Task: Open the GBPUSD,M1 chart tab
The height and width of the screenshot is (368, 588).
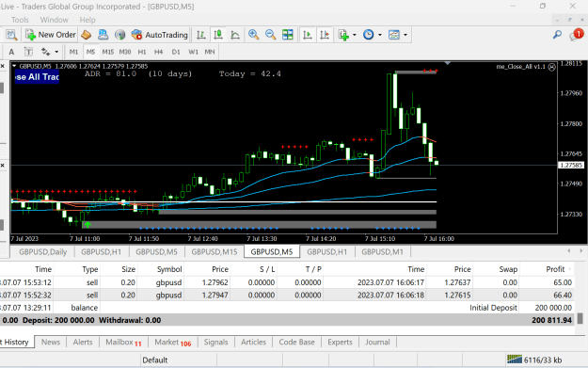Action: coord(382,251)
